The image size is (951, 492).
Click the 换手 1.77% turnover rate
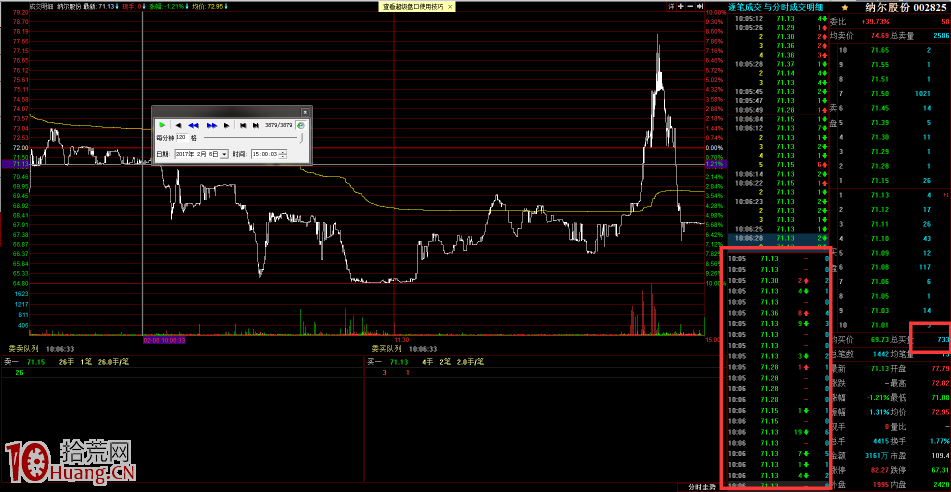(939, 439)
